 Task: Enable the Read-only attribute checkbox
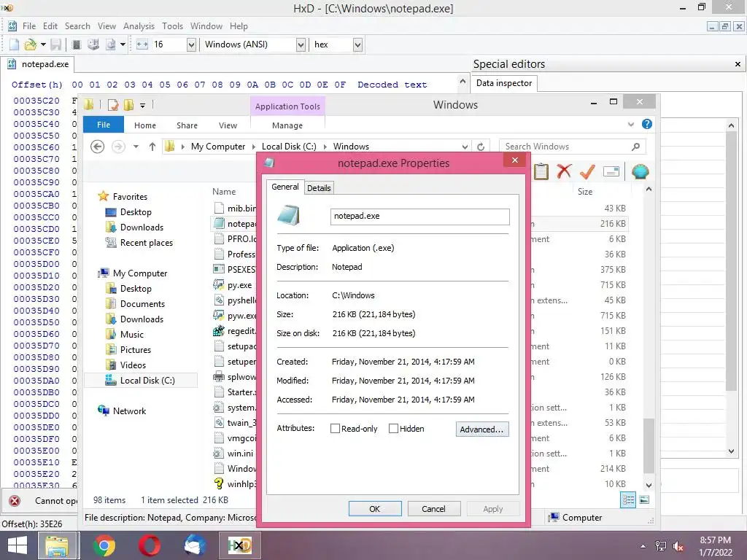(x=335, y=429)
